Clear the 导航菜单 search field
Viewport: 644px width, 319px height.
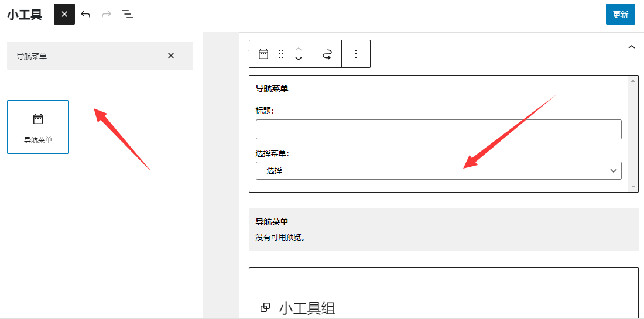point(171,56)
